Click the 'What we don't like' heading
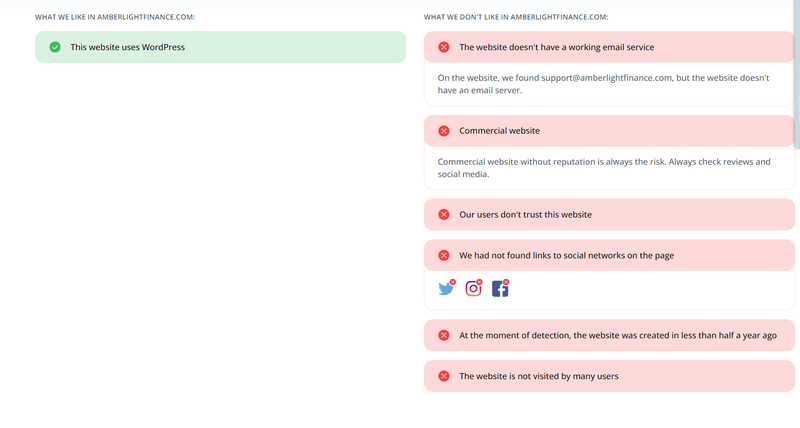 (516, 17)
